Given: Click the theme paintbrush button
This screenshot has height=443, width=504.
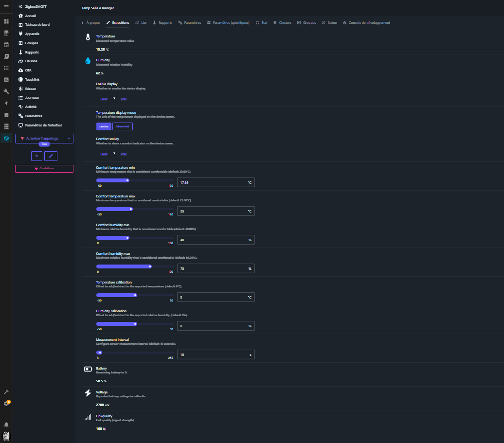Looking at the screenshot, I should pos(51,156).
